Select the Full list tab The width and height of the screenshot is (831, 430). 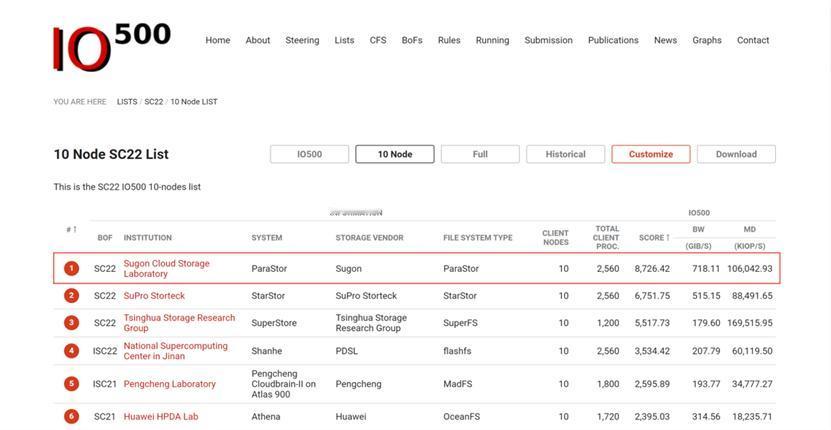(480, 154)
